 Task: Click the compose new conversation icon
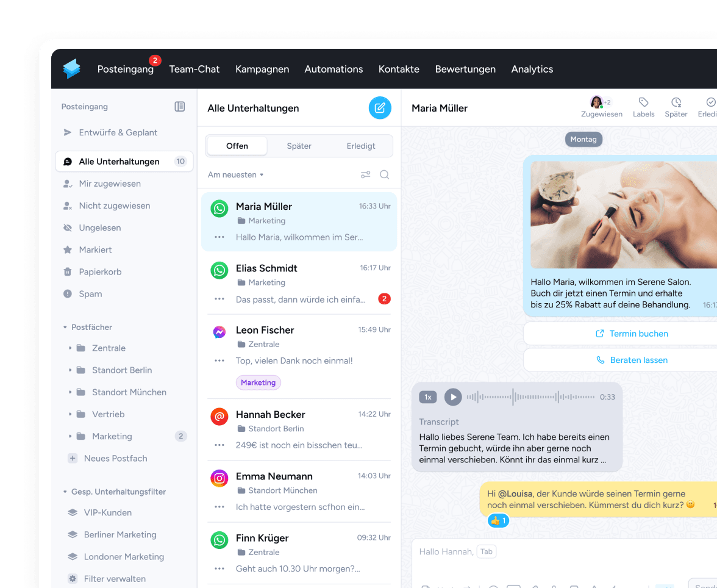click(x=380, y=108)
